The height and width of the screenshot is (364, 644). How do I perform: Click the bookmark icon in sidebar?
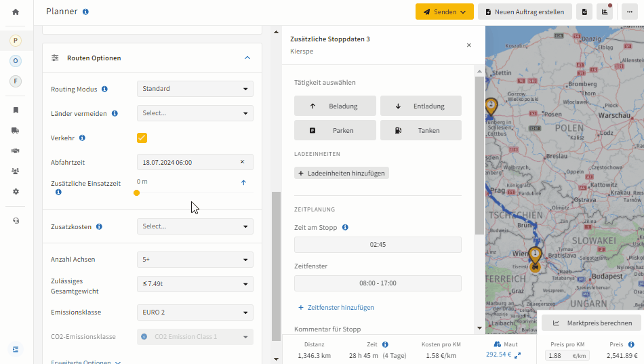pos(16,110)
